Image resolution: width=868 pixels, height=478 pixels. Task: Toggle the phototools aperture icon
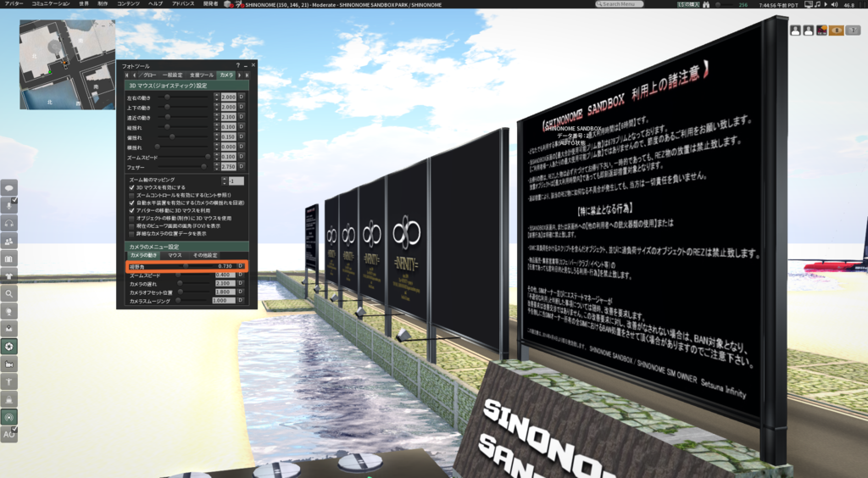point(8,347)
